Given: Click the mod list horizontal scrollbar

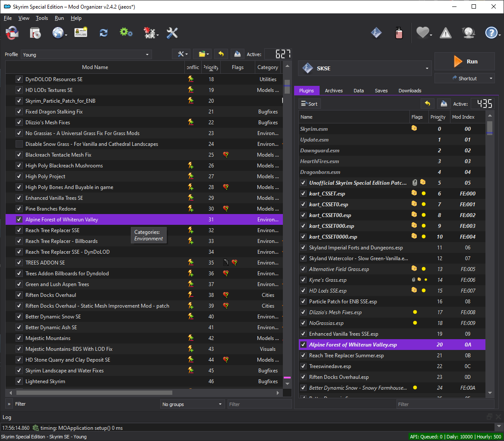Looking at the screenshot, I should point(94,393).
